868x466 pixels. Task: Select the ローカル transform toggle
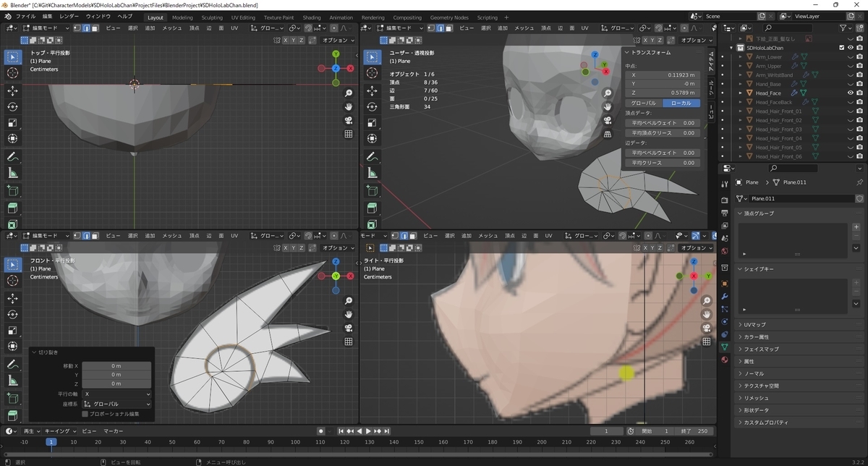681,103
